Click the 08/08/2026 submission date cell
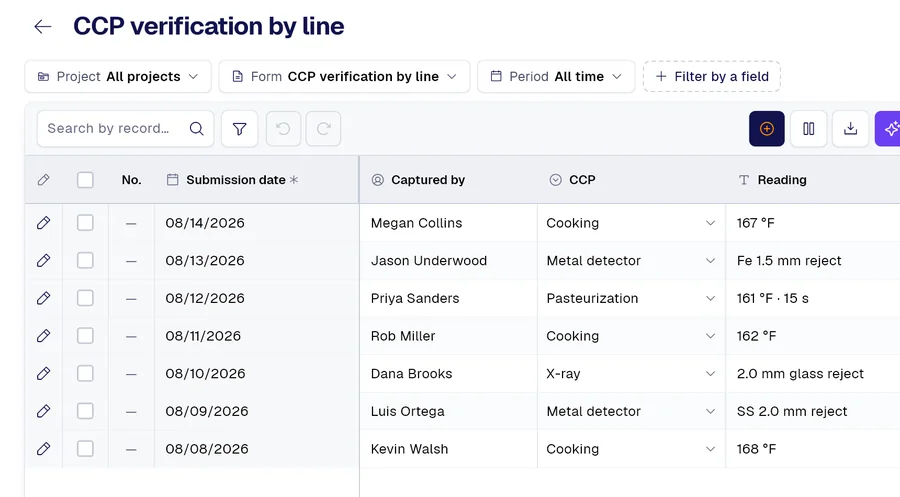Screen dimensions: 900x497 pyautogui.click(x=257, y=449)
